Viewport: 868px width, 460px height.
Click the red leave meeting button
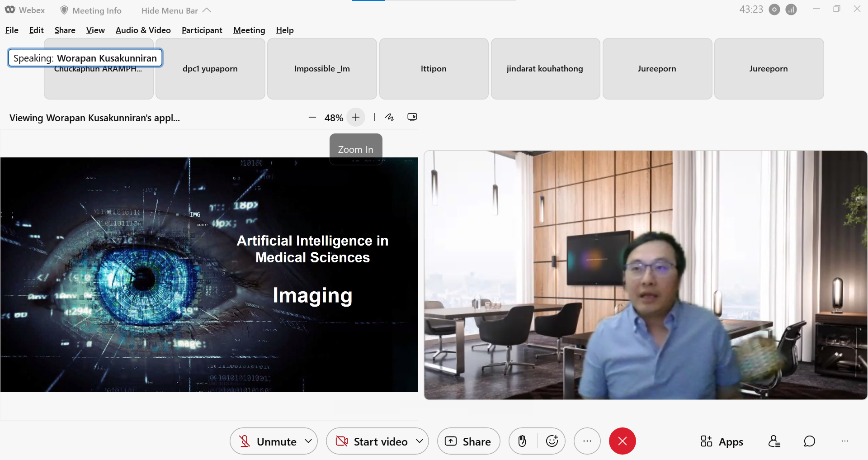pos(622,441)
